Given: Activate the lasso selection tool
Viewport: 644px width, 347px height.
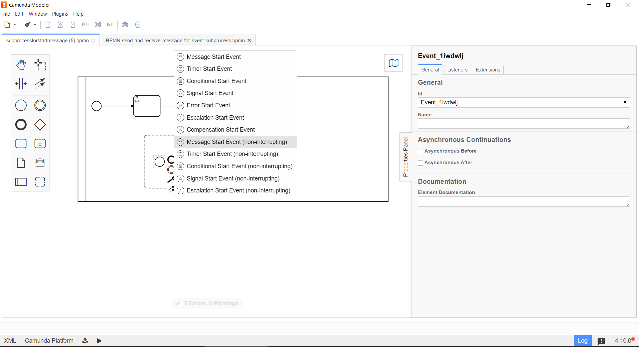Looking at the screenshot, I should tap(40, 64).
